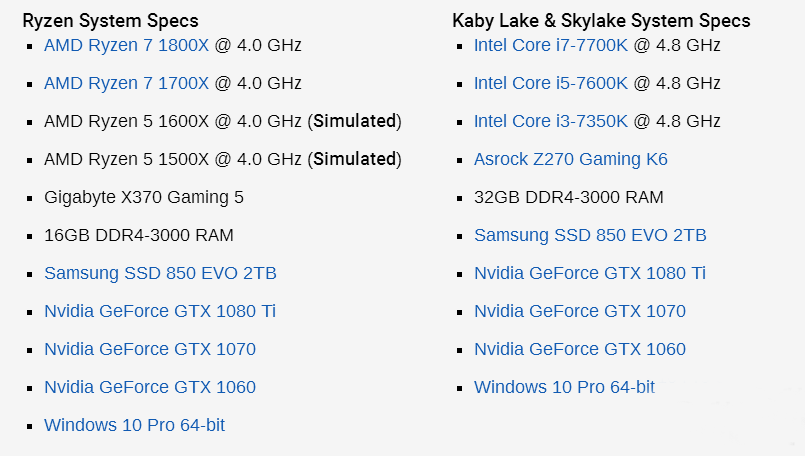Click the Gigabyte X370 Gaming 5 text
The height and width of the screenshot is (456, 805).
click(x=144, y=197)
